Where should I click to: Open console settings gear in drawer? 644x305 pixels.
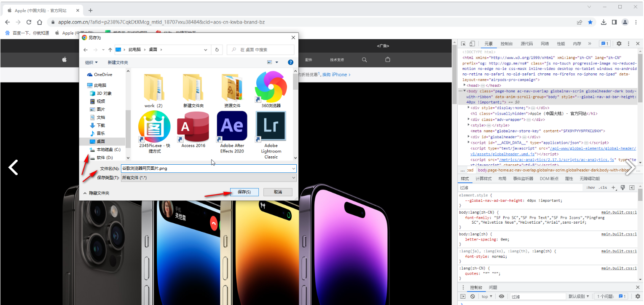pyautogui.click(x=637, y=297)
